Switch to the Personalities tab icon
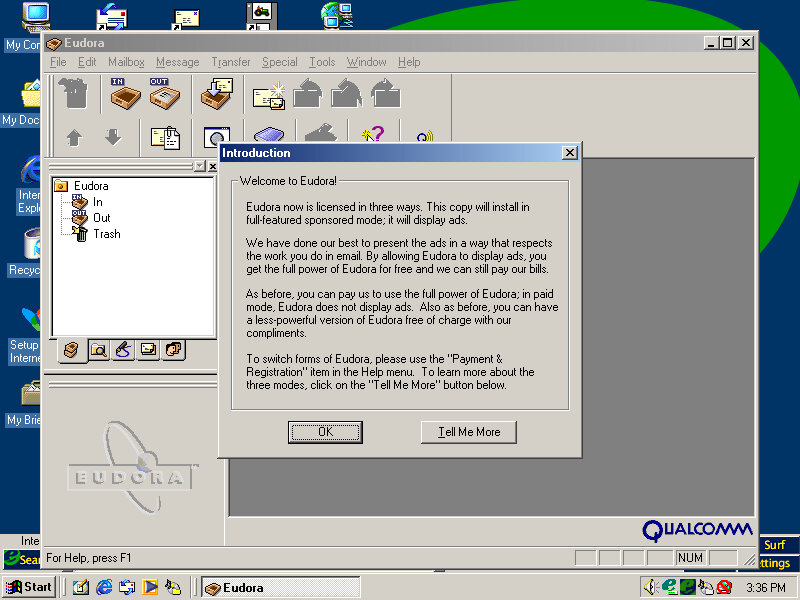The image size is (800, 600). coord(173,350)
